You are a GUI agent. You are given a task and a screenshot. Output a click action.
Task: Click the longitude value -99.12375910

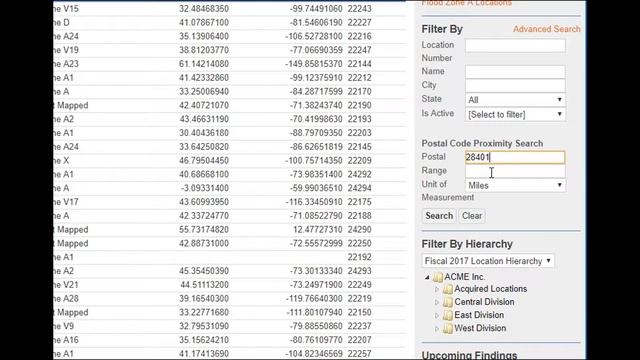[316, 78]
